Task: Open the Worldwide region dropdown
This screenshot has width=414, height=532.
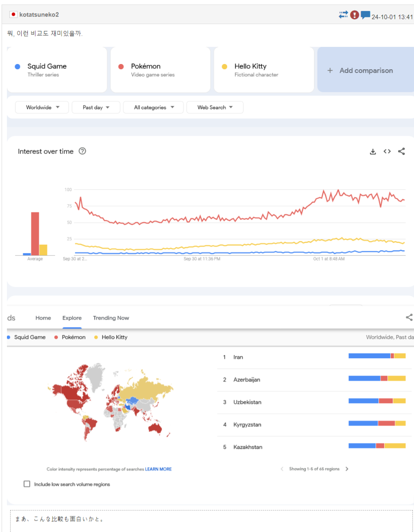Action: [x=42, y=107]
